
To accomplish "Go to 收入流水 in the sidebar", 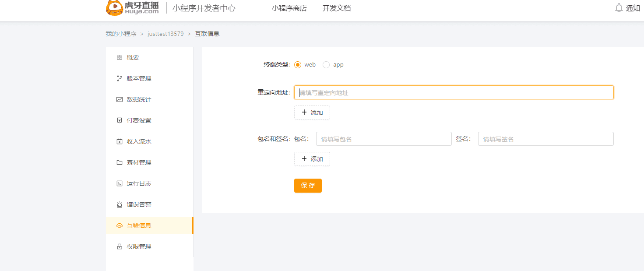I will point(139,141).
